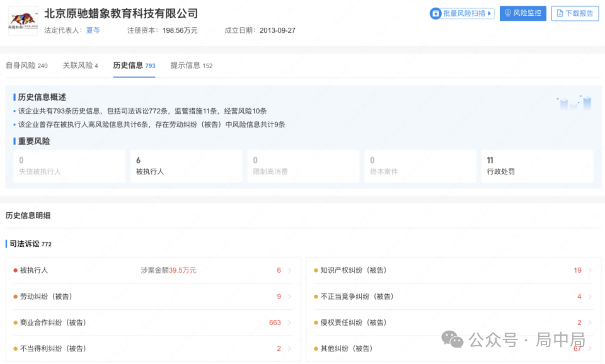Screen dimensions: 605x364
Task: Expand the 商业合作纠纷（被告） row chevron
Action: click(289, 322)
